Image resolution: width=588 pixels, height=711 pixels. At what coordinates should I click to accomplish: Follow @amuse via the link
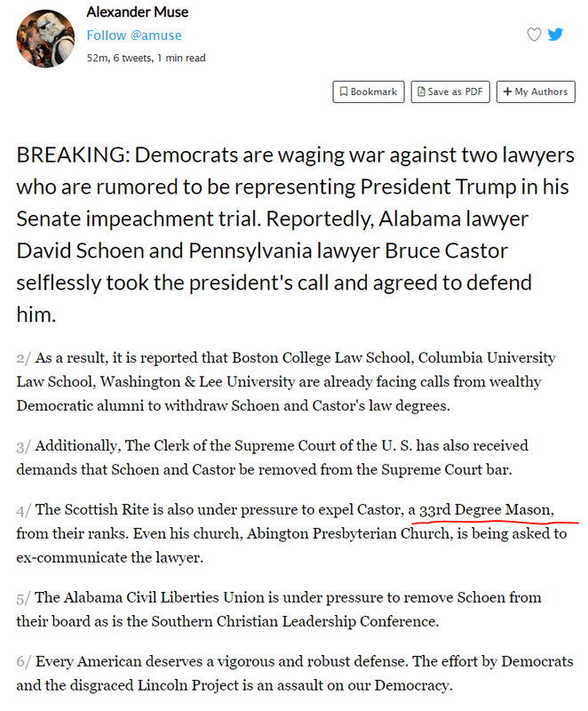134,36
